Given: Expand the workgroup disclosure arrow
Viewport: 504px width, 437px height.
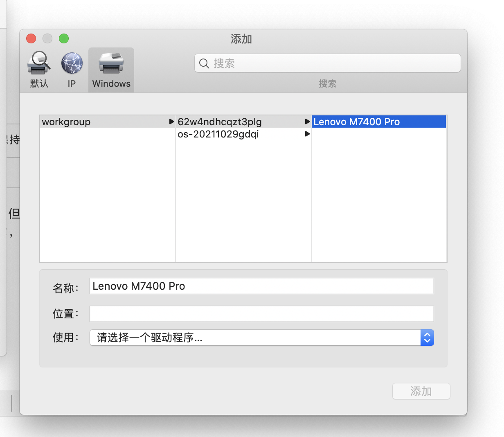Looking at the screenshot, I should pyautogui.click(x=171, y=122).
